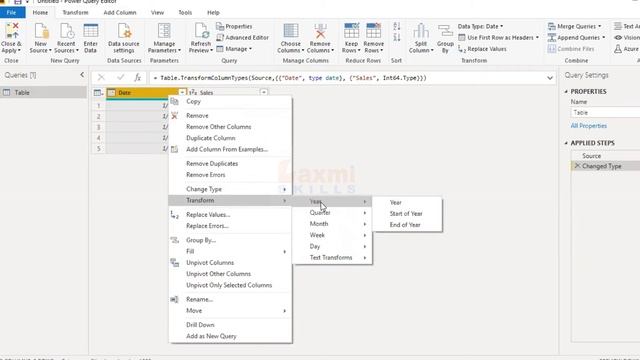Click the Close & Apply icon
Viewport: 640px width, 360px height.
(x=12, y=32)
